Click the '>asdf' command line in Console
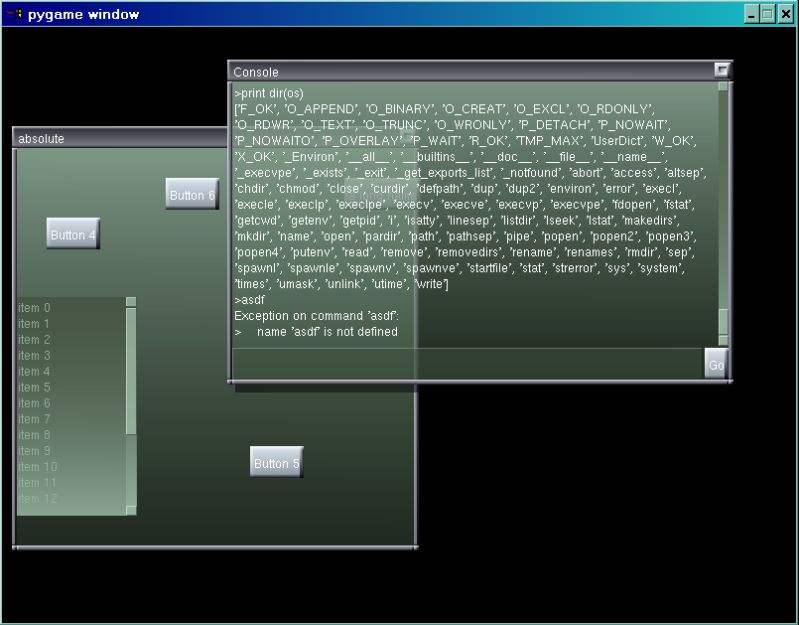Screen dimensions: 799x625 point(249,300)
